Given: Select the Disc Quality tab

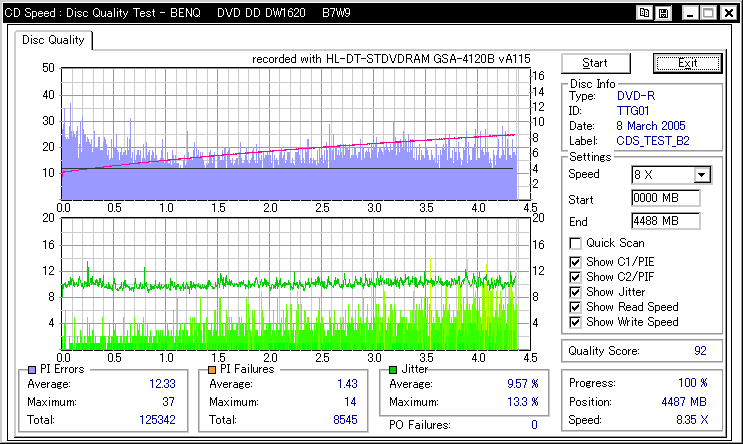Looking at the screenshot, I should [53, 40].
